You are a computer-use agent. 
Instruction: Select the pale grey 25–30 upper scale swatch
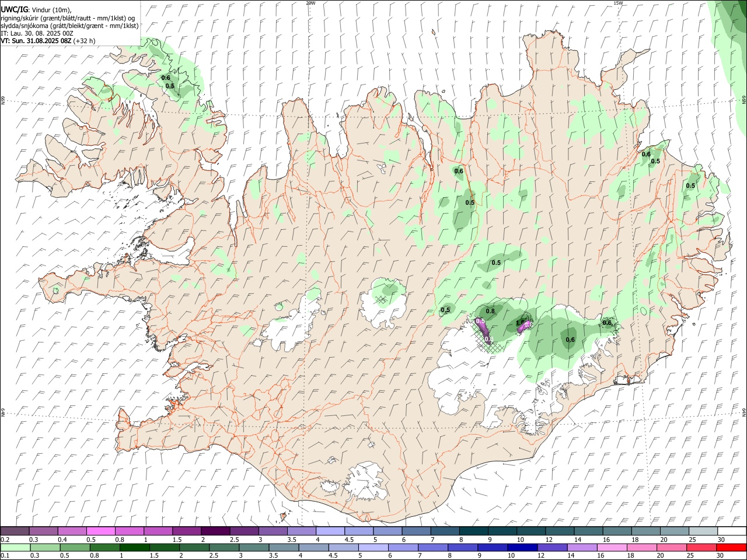pyautogui.click(x=703, y=531)
